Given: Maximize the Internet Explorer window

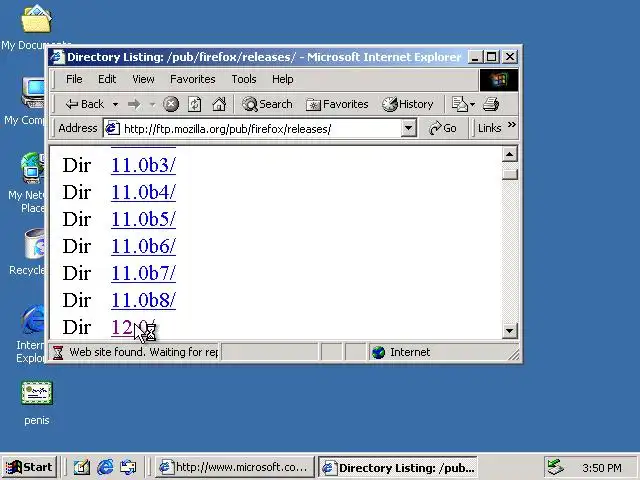Looking at the screenshot, I should (x=491, y=57).
